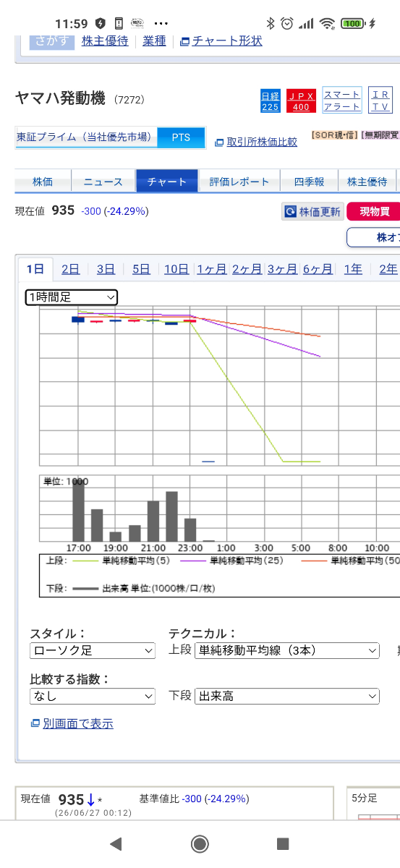Expand 下段 出来高 dropdown
Viewport: 400px width, 868px height.
click(286, 696)
